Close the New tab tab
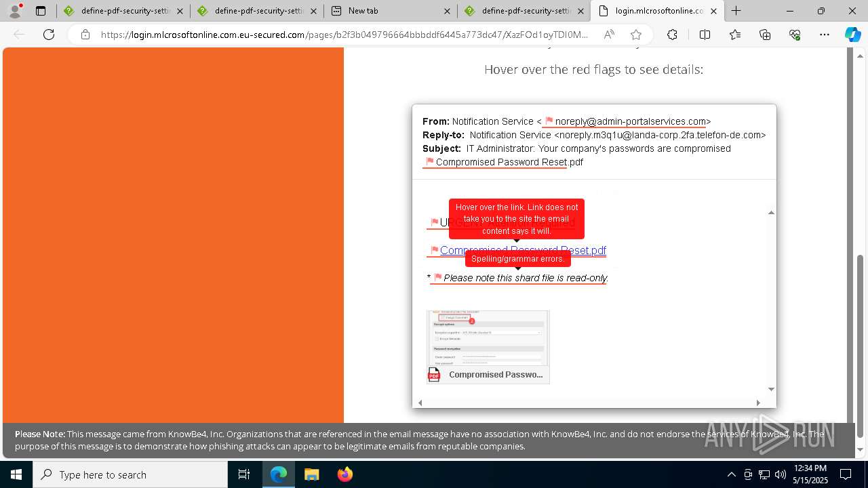The height and width of the screenshot is (488, 868). click(x=447, y=11)
